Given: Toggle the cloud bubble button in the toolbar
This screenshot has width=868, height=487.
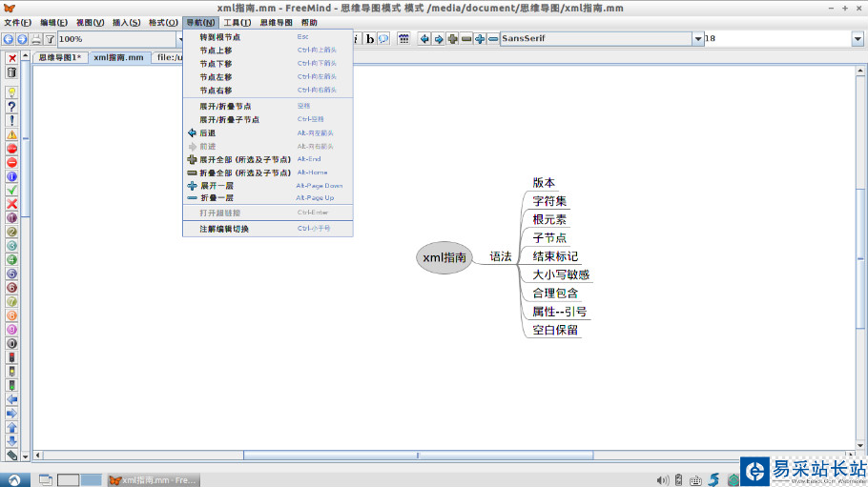Looking at the screenshot, I should (383, 39).
